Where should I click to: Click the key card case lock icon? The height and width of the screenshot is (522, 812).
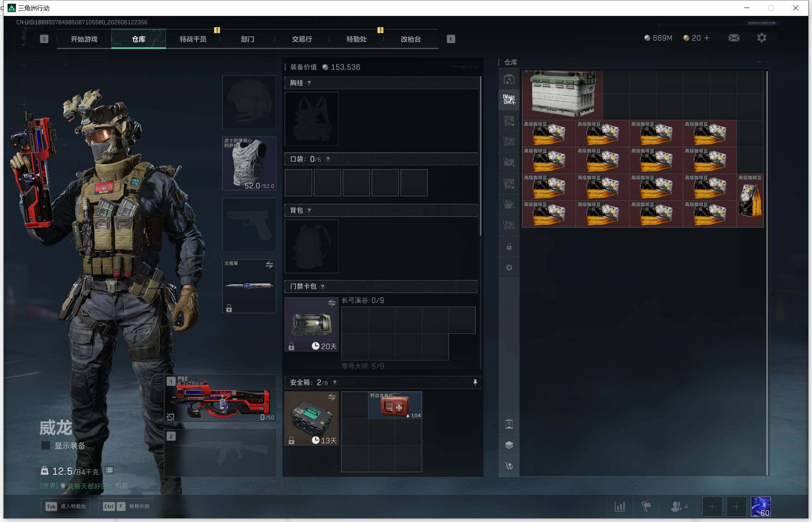[291, 346]
